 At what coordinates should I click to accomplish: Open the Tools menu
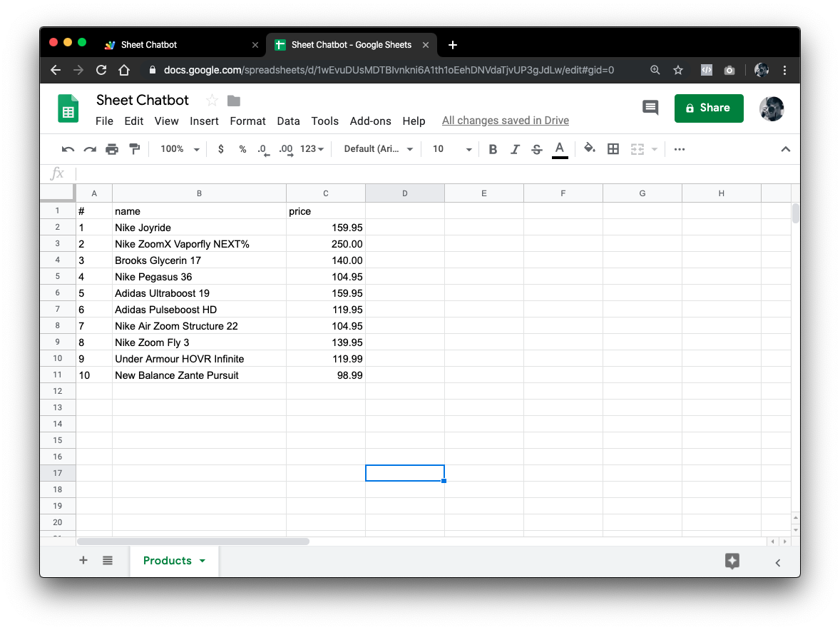coord(325,121)
